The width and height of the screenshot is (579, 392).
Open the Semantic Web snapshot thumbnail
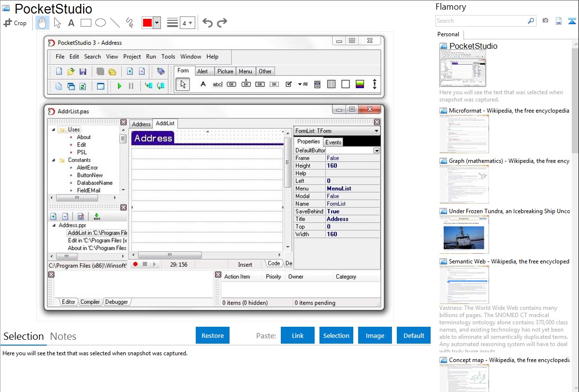point(464,285)
